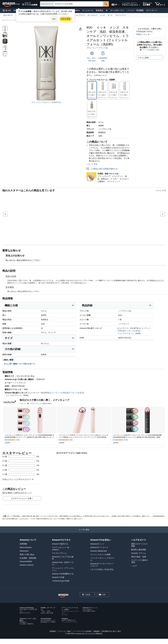Click the next arrow in the carousel
Image resolution: width=168 pixels, height=644 pixels.
162,214
